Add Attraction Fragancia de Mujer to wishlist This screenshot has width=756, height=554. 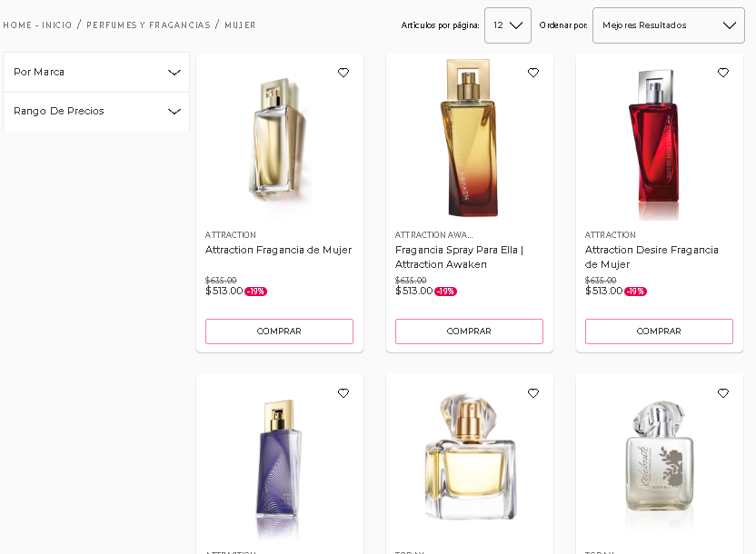click(x=343, y=73)
